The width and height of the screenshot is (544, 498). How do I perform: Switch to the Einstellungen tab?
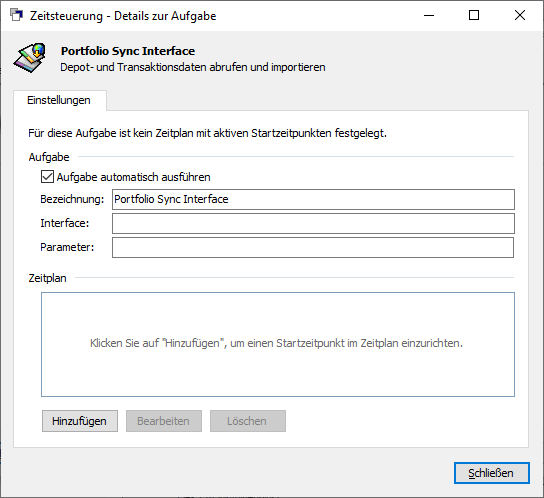[x=59, y=100]
